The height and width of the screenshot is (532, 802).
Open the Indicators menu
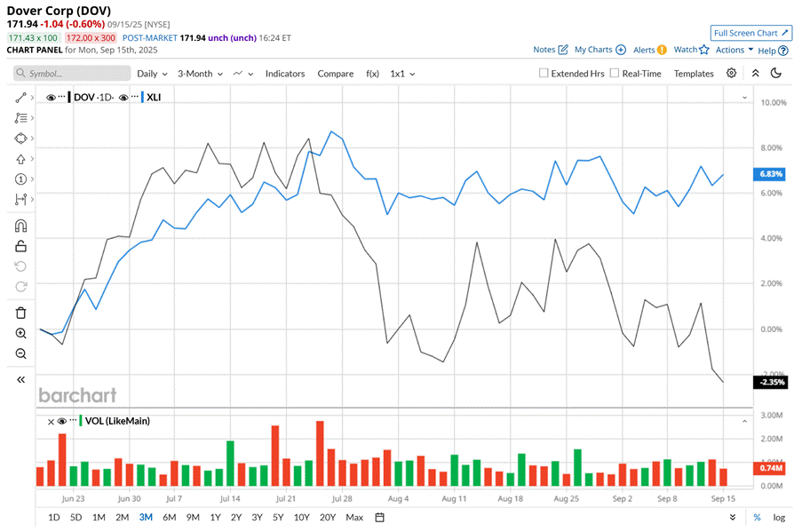pyautogui.click(x=285, y=74)
